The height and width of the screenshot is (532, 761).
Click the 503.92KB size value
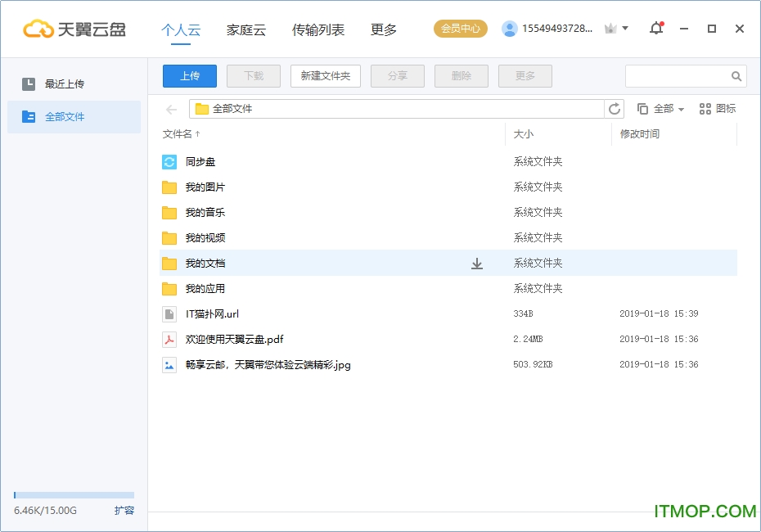pos(533,364)
